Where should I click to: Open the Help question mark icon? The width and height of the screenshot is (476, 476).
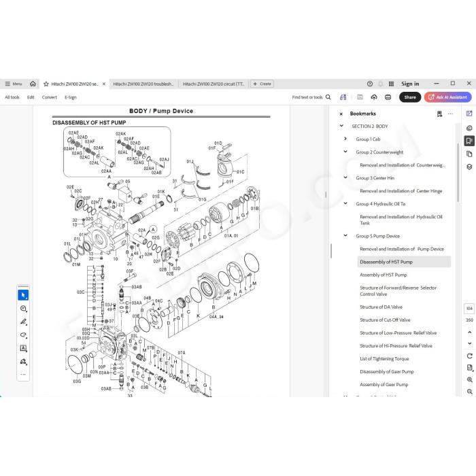(370, 84)
